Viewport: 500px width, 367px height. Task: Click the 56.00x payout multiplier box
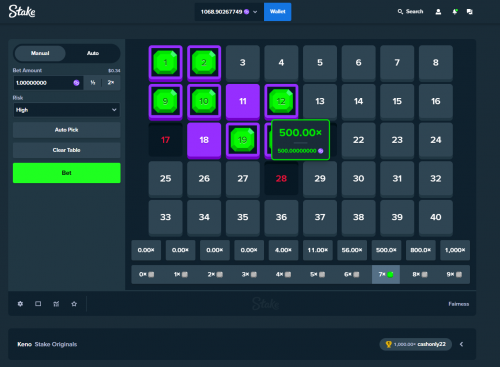352,250
